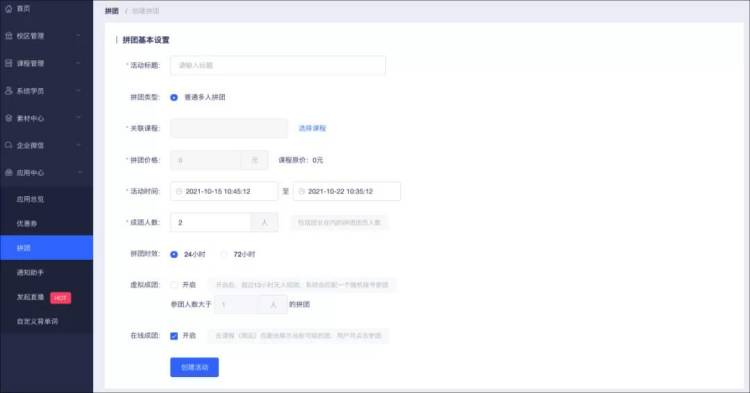Select the 普通多人拼团 radio option
Screen dimensions: 750x393
tap(174, 98)
